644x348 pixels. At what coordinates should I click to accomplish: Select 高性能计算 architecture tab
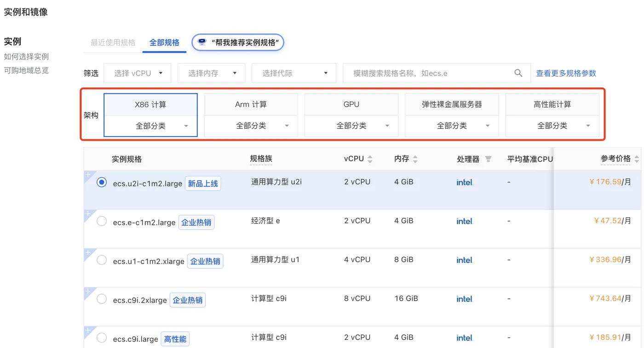pyautogui.click(x=552, y=105)
